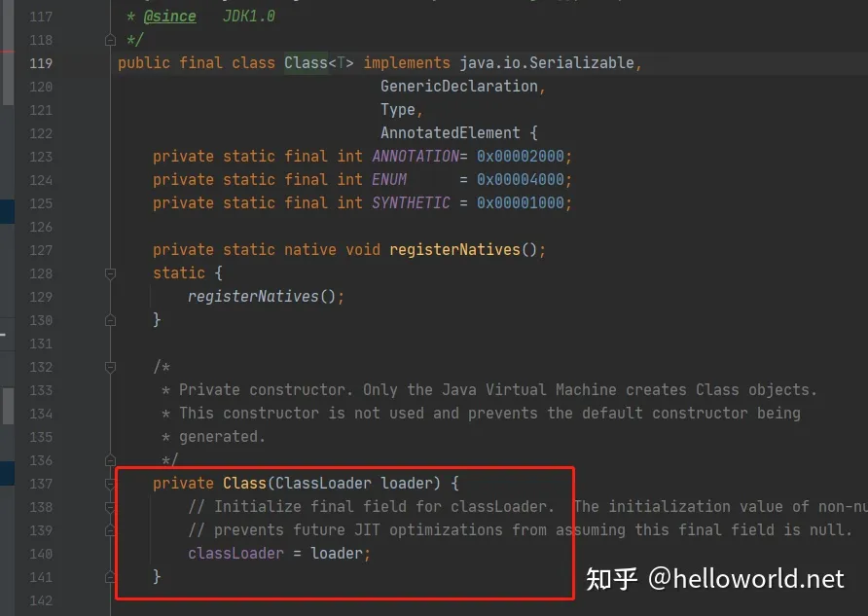Click the fold end marker at line 118
This screenshot has width=868, height=616.
click(x=110, y=40)
